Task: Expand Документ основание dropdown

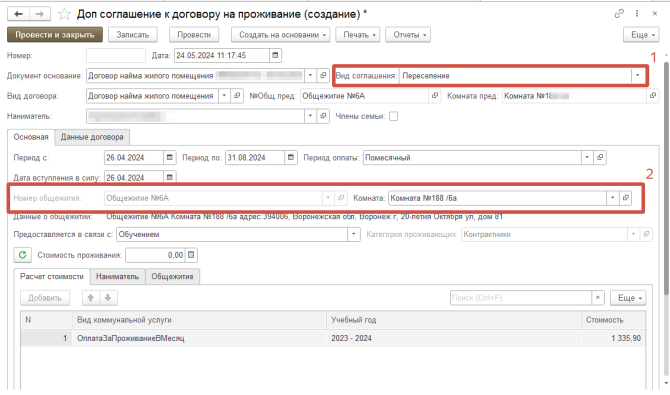Action: tap(311, 75)
